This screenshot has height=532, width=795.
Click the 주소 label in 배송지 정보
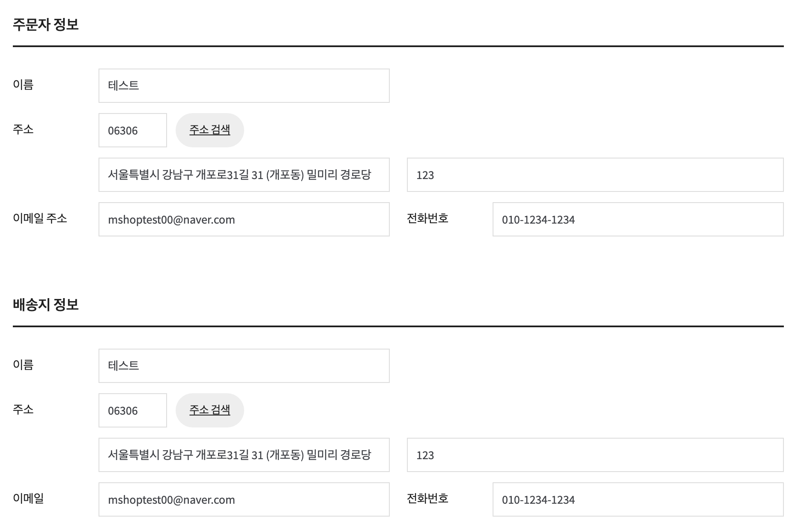pyautogui.click(x=23, y=409)
